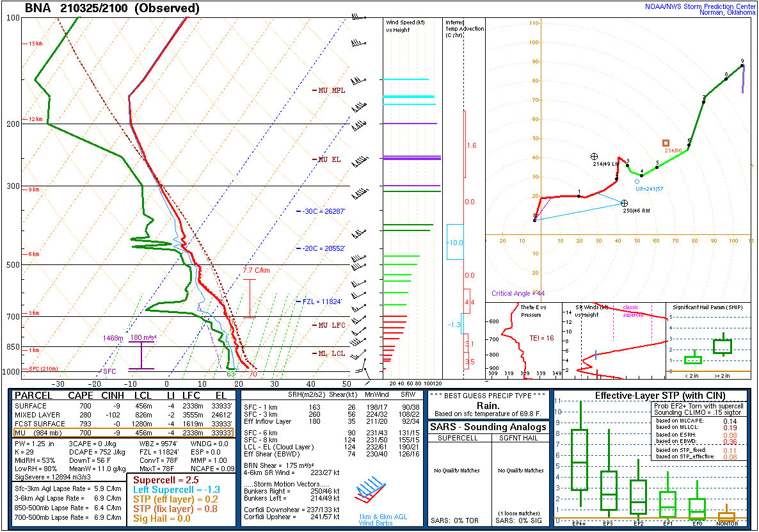Select the highlighted MU (984 mb) parcel row
The width and height of the screenshot is (759, 532).
tap(123, 433)
